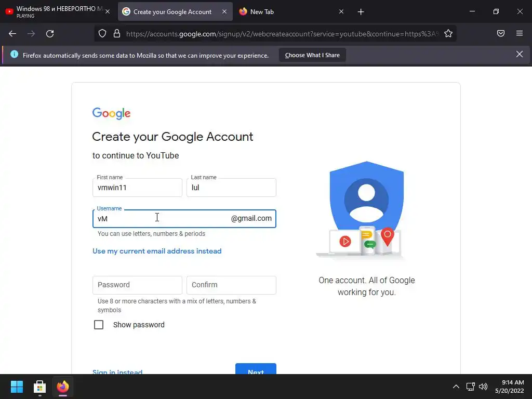This screenshot has width=532, height=399.
Task: Open a new tab with plus button
Action: pos(361,12)
